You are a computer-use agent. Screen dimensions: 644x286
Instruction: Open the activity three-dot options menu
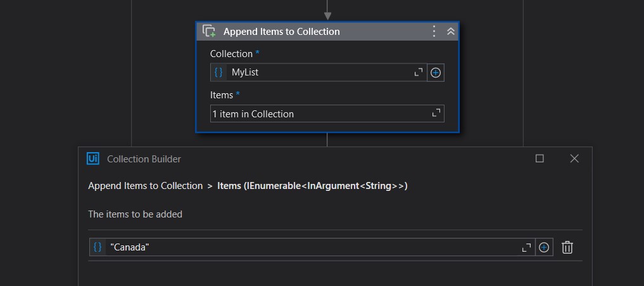[434, 31]
